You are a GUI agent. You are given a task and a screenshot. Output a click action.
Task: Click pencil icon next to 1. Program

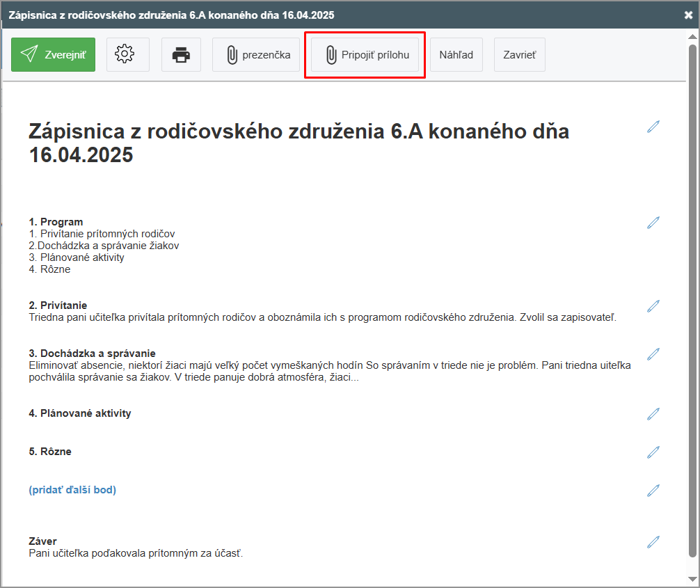653,223
